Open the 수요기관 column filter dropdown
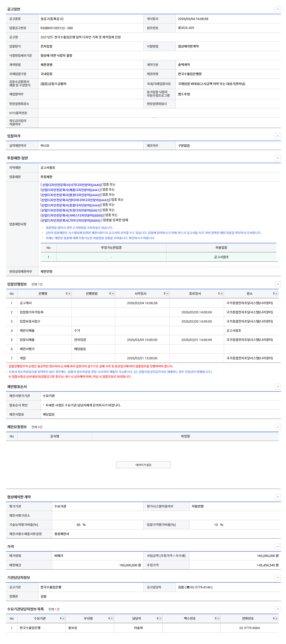Image resolution: width=286 pixels, height=644 pixels. click(x=63, y=618)
